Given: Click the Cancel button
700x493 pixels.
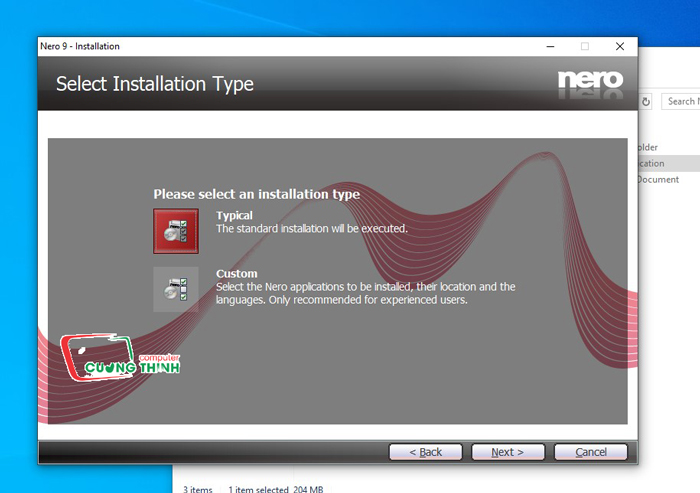Looking at the screenshot, I should point(591,452).
